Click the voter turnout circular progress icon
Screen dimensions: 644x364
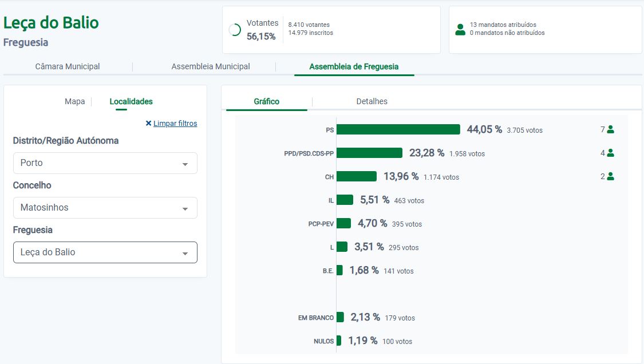tap(235, 30)
